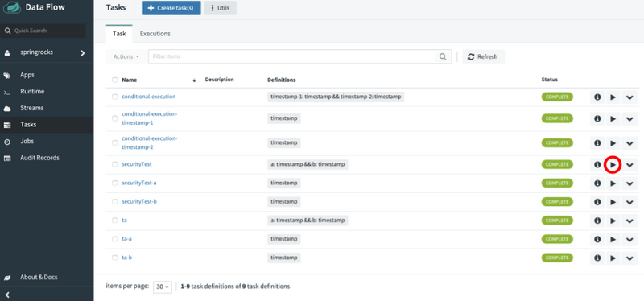Collapse the sidebar with bottom arrow

coord(7,295)
